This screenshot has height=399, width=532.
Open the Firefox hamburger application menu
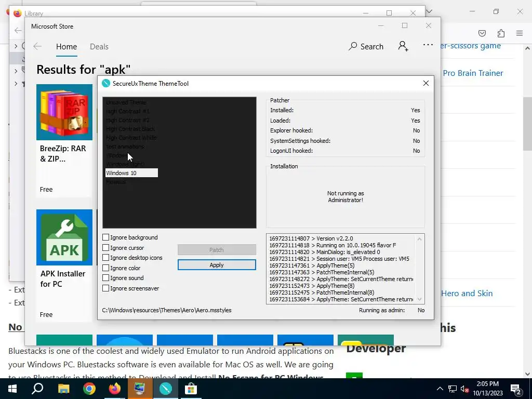520,33
